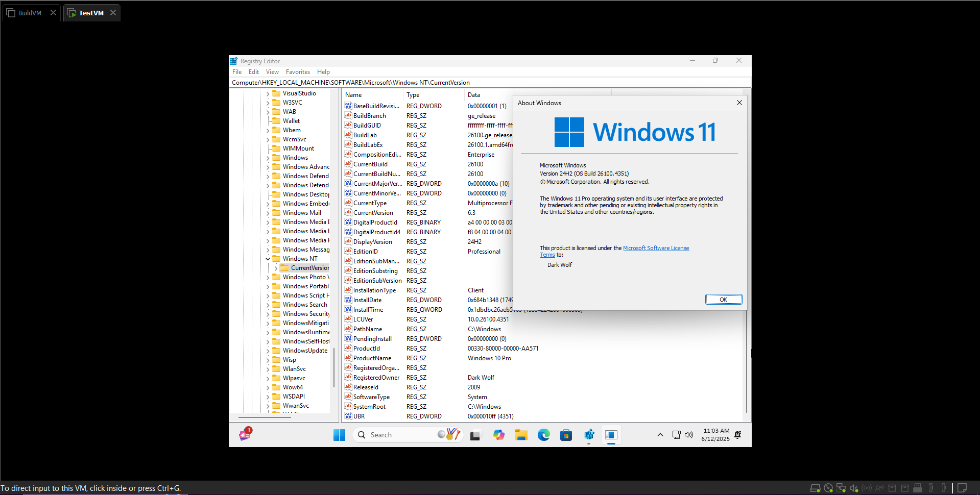The image size is (980, 495).
Task: Select the UBR DWORD value icon
Action: pyautogui.click(x=348, y=416)
